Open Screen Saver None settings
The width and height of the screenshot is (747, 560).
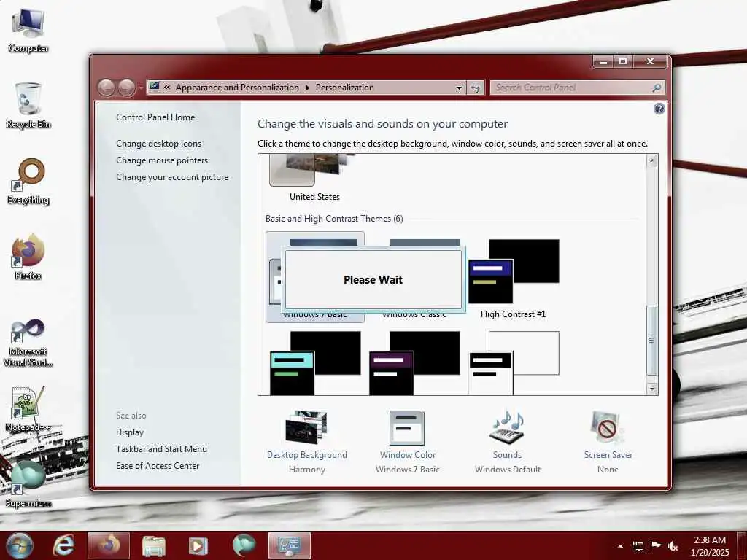point(608,443)
